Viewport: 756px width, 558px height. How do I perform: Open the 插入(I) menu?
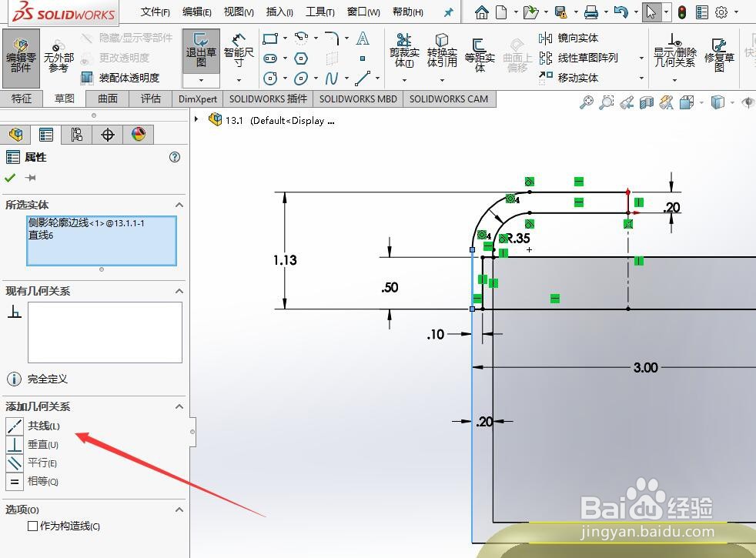[x=279, y=12]
